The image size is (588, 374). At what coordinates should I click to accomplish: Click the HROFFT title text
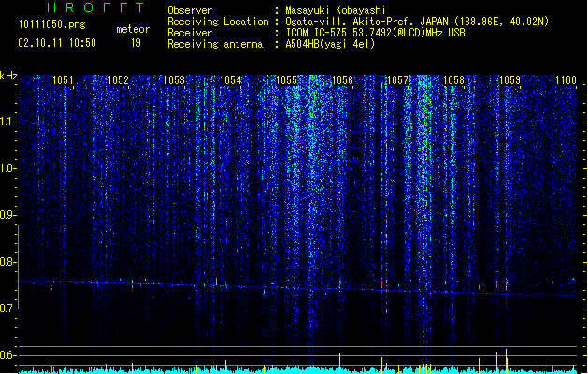coord(95,7)
